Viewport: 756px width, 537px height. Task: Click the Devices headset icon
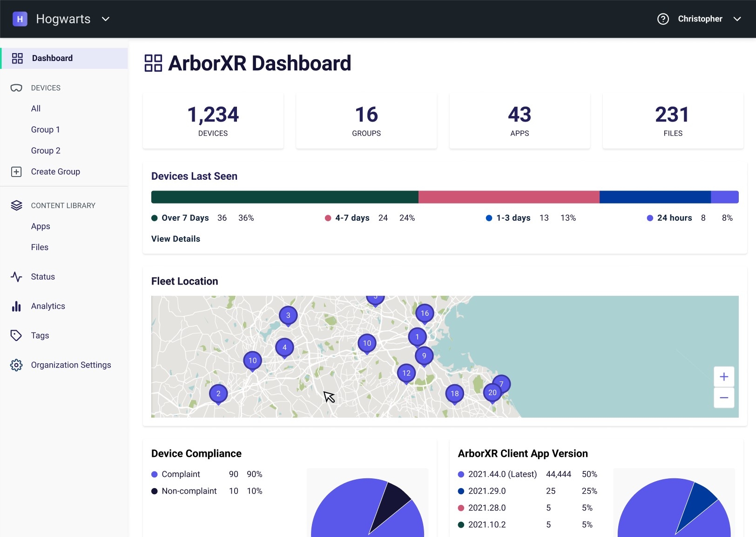[x=16, y=88]
